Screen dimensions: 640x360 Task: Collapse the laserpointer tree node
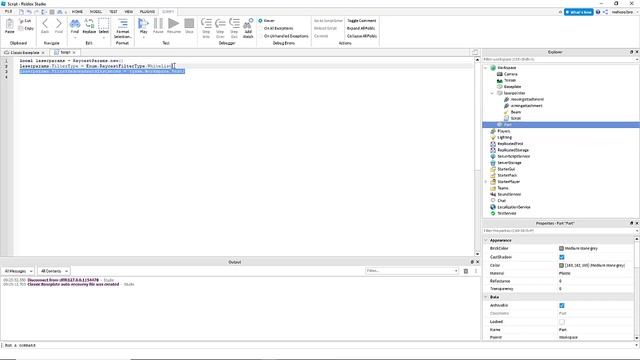tap(492, 93)
